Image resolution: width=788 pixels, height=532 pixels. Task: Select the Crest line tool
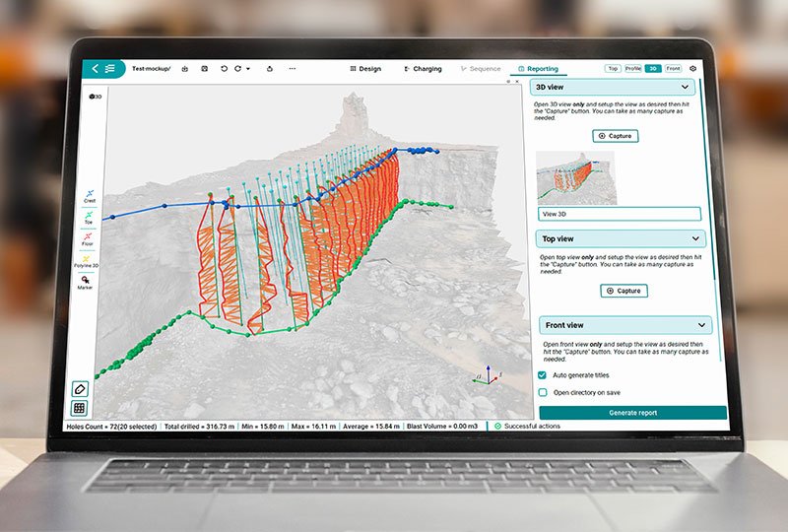coord(90,194)
